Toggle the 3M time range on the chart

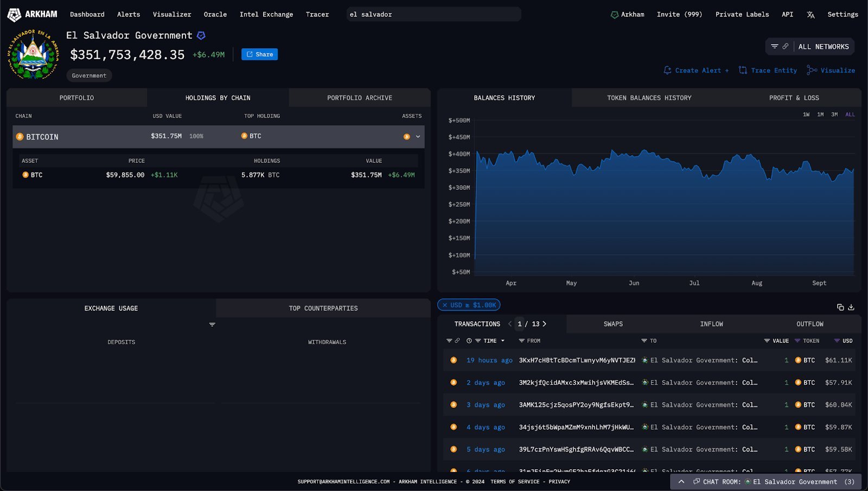[x=834, y=115]
